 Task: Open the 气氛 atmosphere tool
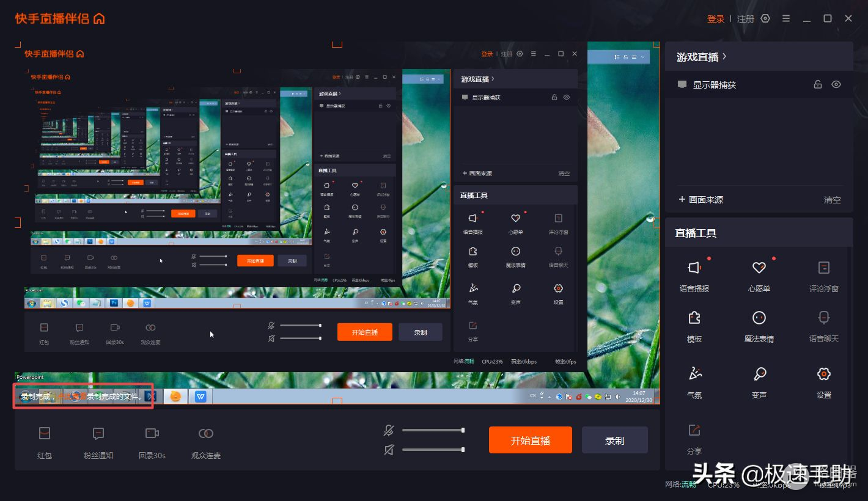click(x=694, y=382)
